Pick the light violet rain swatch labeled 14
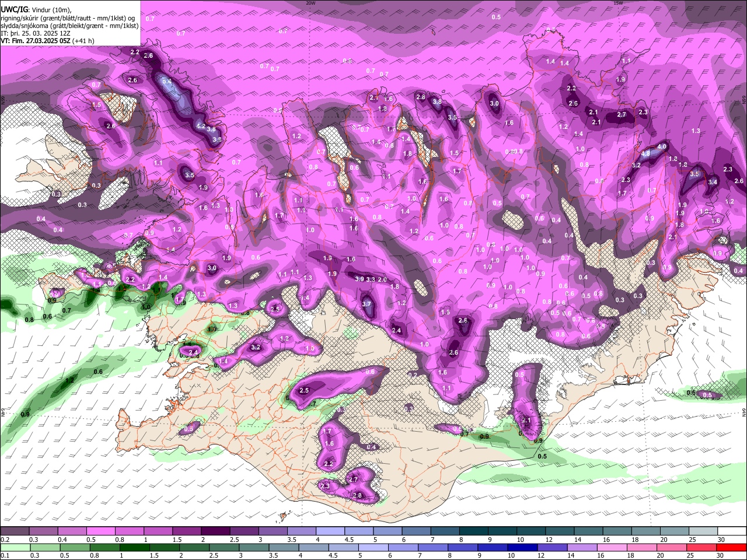This screenshot has height=560, width=747. tap(582, 547)
